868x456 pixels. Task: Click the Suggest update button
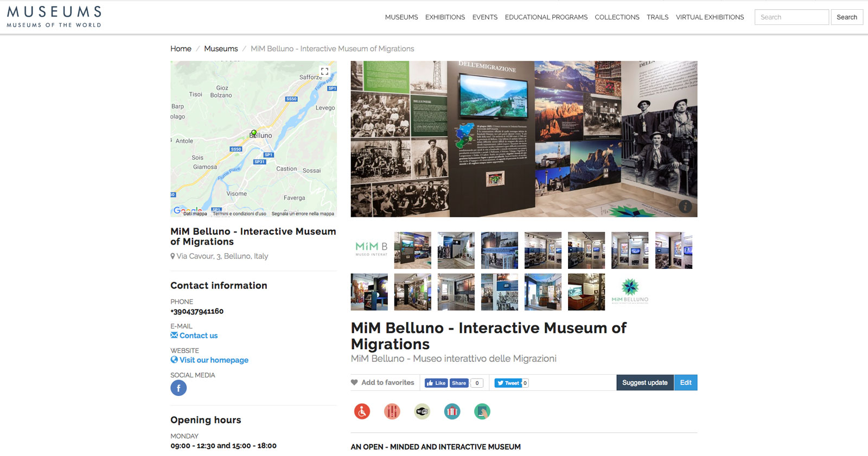coord(644,382)
